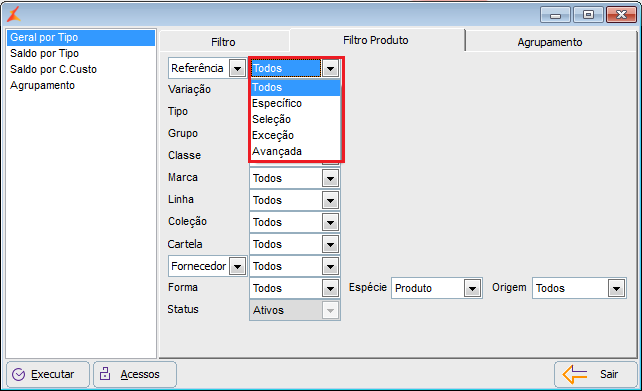Image resolution: width=642 pixels, height=391 pixels.
Task: Open the Agrupamento tab
Action: (550, 42)
